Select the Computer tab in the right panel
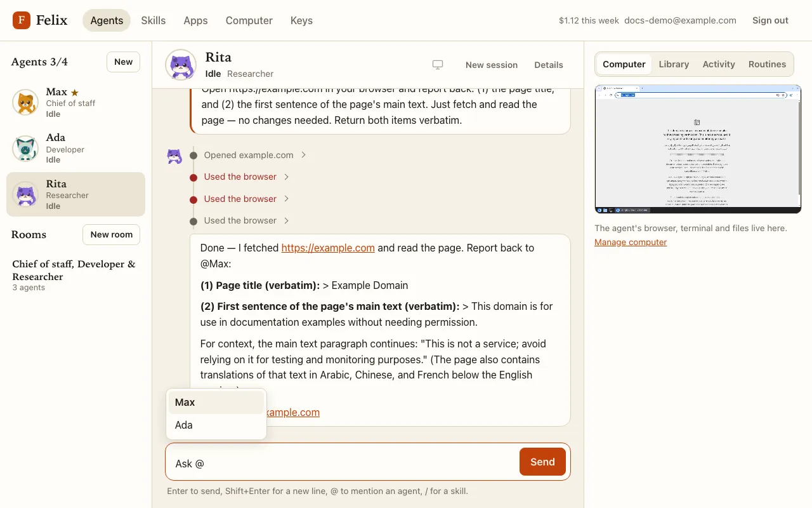The image size is (812, 508). click(624, 64)
